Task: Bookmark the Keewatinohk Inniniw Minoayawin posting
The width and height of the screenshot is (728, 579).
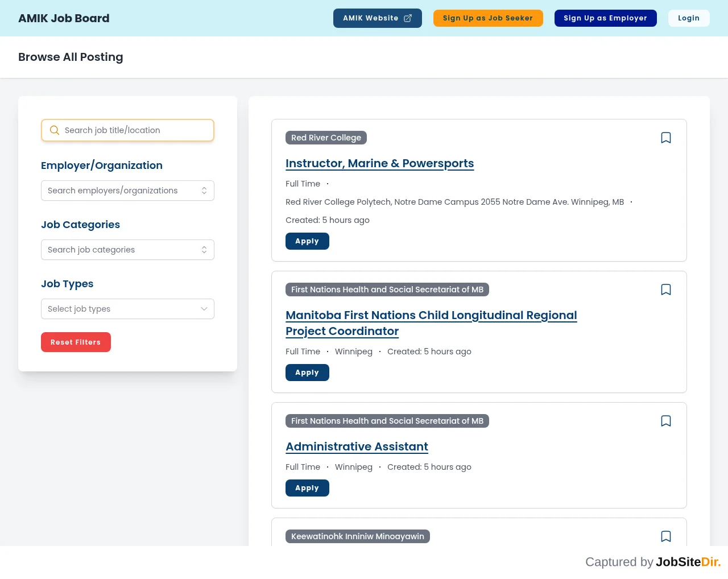Action: coord(666,536)
